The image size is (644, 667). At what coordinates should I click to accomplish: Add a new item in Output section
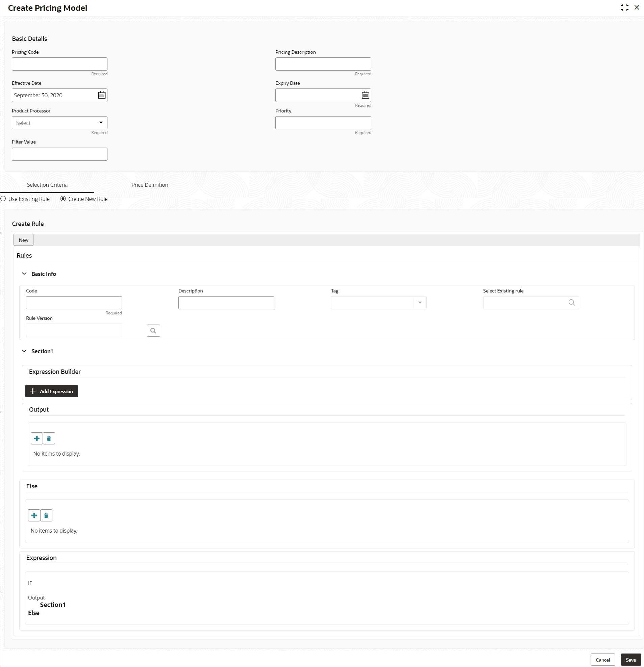click(37, 438)
